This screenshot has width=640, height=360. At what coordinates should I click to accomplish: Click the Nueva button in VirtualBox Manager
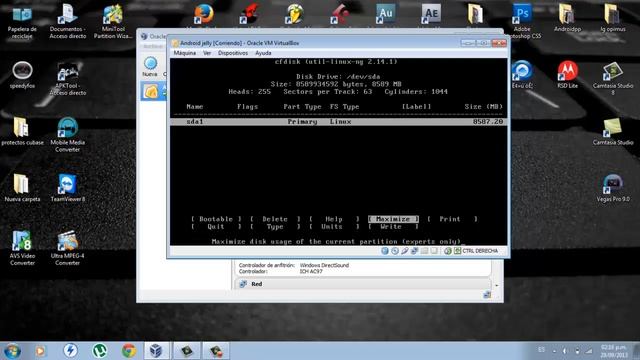(150, 67)
